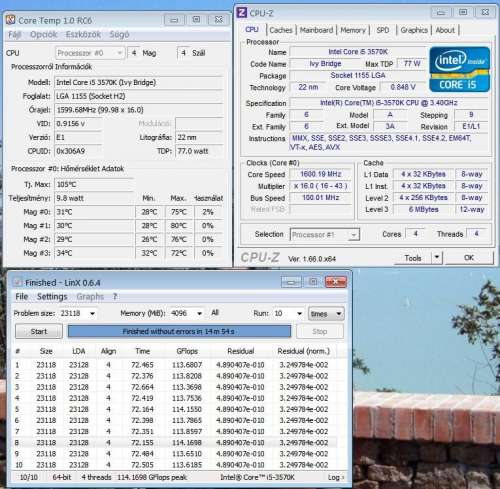
Task: Open the Súgó menu in Core Temp
Action: point(119,34)
